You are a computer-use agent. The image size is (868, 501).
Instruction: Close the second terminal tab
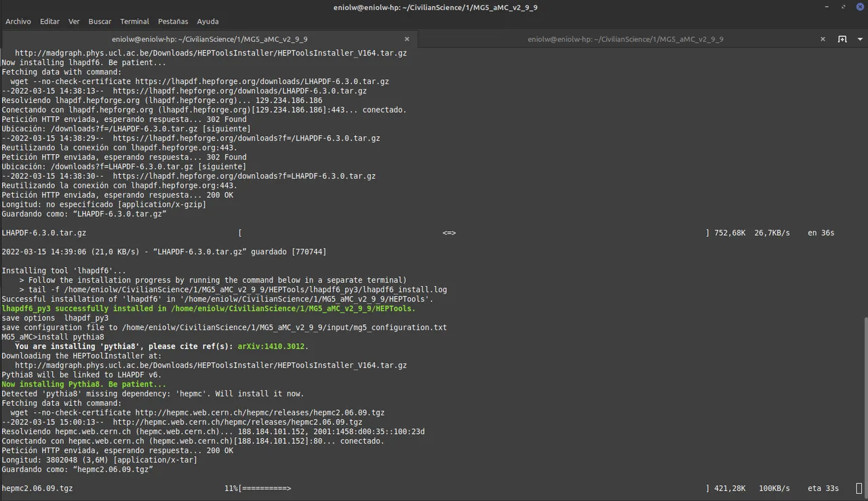tap(823, 39)
